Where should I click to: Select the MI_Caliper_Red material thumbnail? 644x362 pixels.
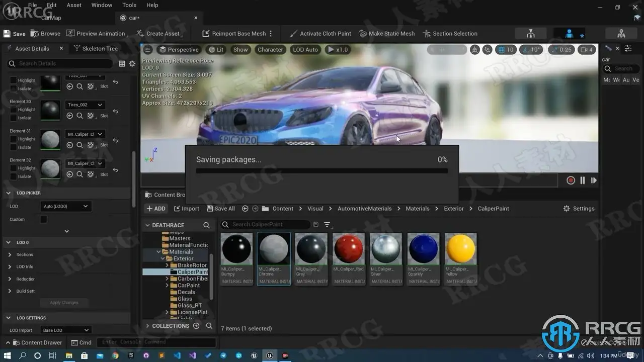point(348,249)
